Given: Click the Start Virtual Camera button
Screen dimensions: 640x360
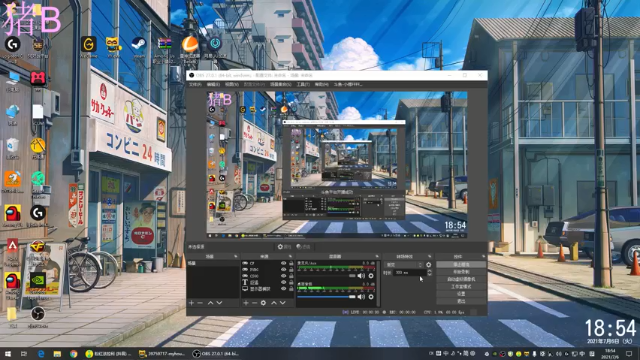Looking at the screenshot, I should 461,279.
